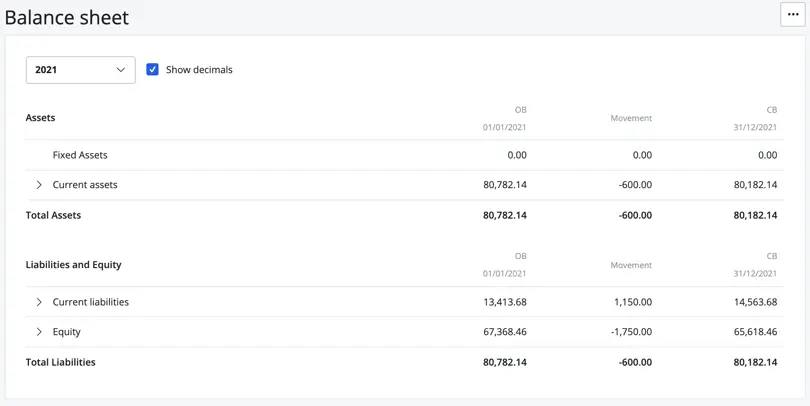
Task: Open the three-dot more options menu
Action: pos(792,14)
